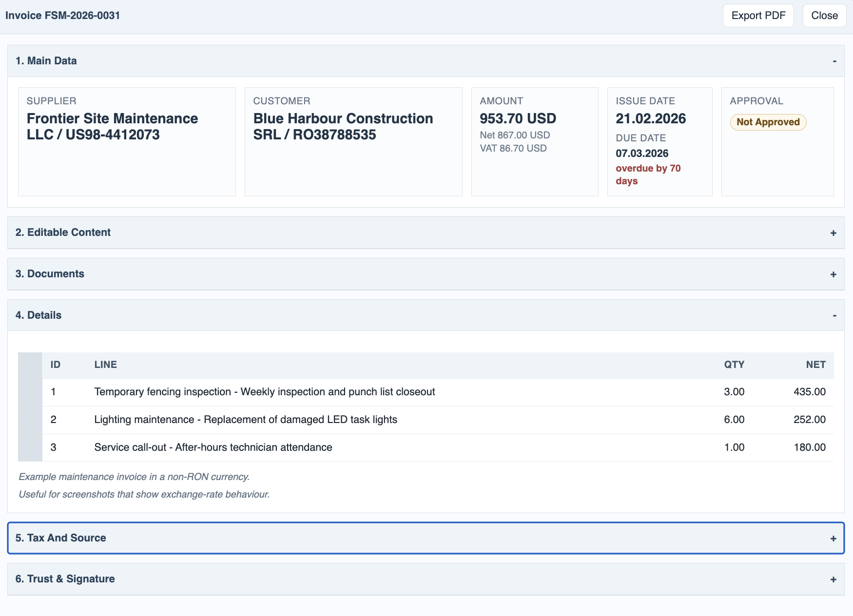
Task: Click the plus icon on Editable Content header
Action: pyautogui.click(x=834, y=233)
